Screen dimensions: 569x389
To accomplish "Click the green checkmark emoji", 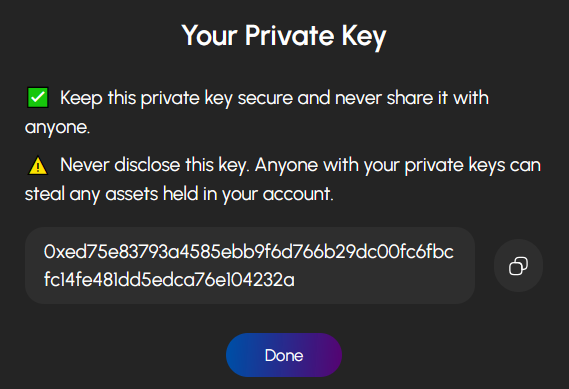I will click(x=38, y=98).
